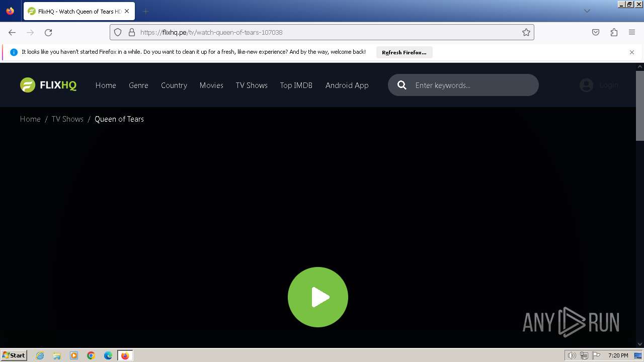Click the Firefox taskbar button
This screenshot has width=644, height=362.
125,355
